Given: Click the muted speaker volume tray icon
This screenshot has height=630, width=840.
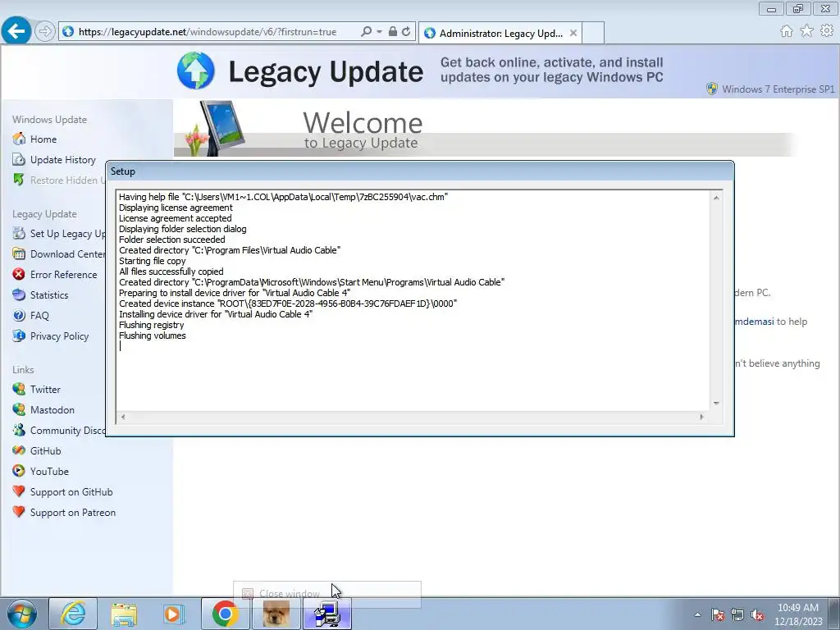Looking at the screenshot, I should [757, 615].
